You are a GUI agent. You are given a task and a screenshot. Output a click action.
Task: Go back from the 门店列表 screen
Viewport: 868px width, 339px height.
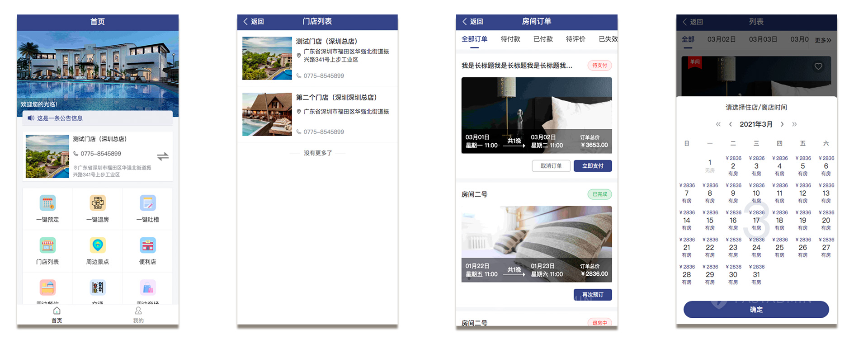[253, 21]
